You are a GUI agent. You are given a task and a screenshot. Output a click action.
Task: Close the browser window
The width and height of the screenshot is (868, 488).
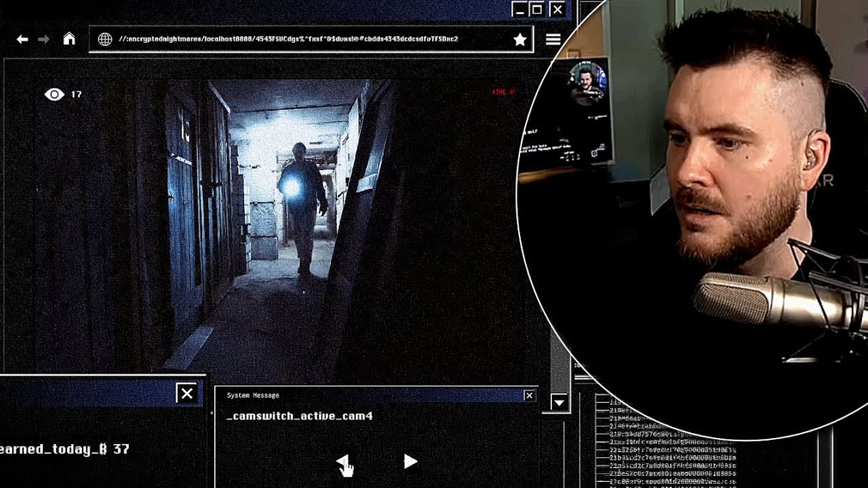[557, 9]
